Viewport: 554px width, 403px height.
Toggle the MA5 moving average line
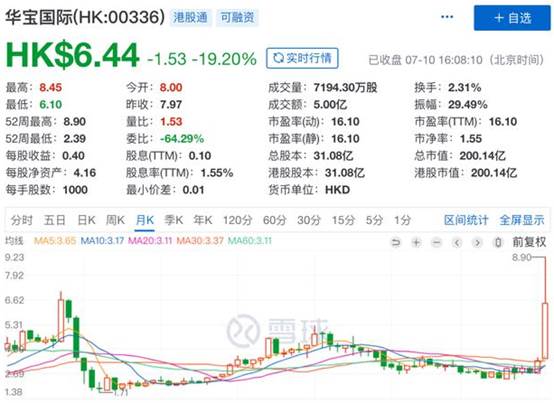54,241
